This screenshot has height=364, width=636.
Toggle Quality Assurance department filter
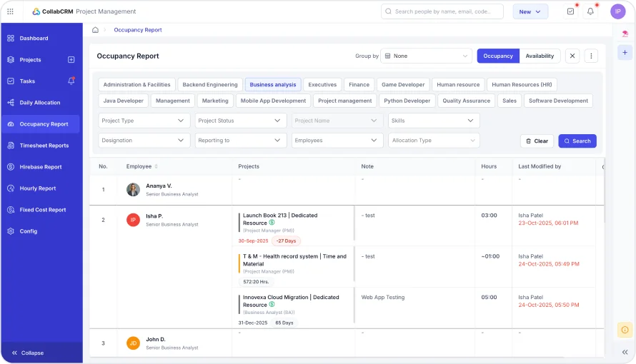coord(466,101)
